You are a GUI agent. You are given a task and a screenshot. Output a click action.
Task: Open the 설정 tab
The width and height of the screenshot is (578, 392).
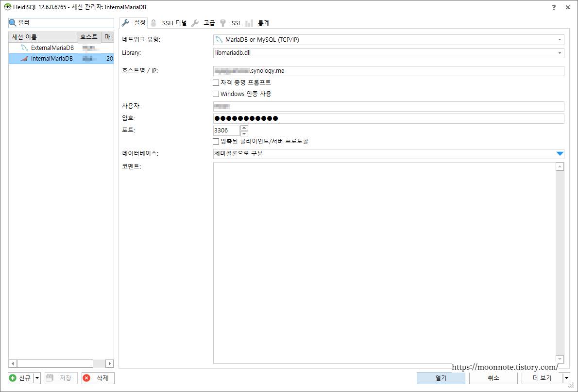click(134, 23)
